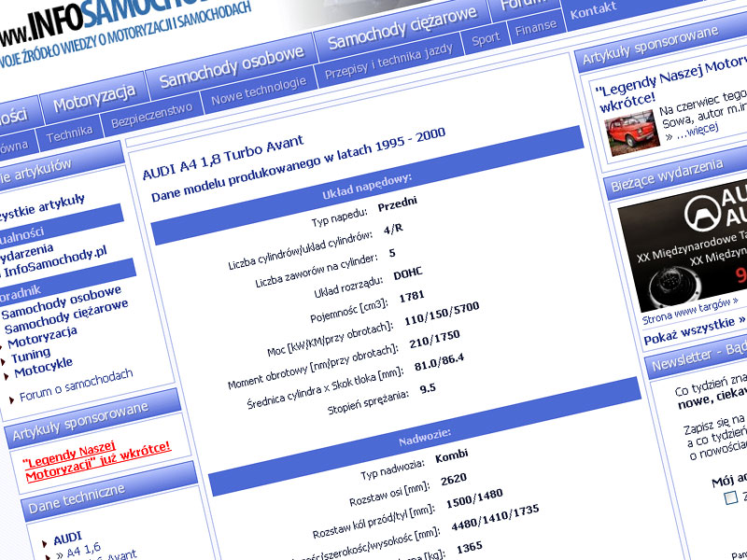The image size is (747, 560).
Task: Open sidebar link Motocykle
Action: [x=43, y=367]
